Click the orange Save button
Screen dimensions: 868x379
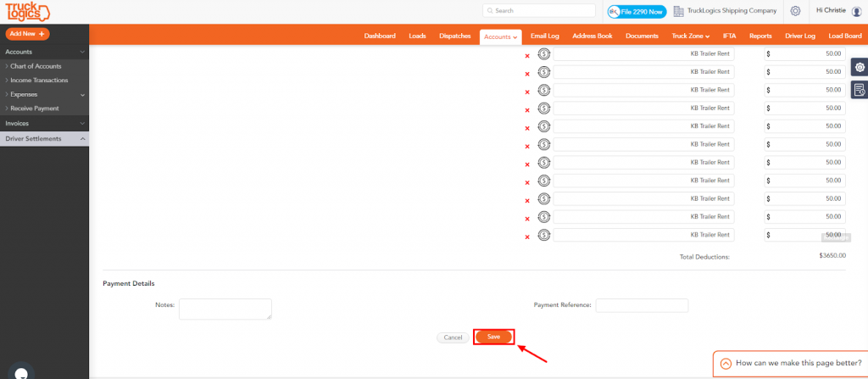tap(494, 337)
